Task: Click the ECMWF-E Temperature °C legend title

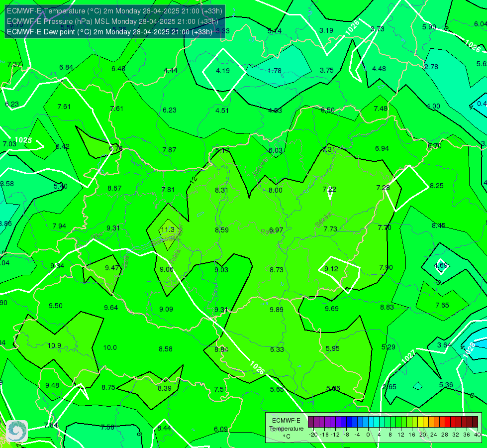Action: 286,429
